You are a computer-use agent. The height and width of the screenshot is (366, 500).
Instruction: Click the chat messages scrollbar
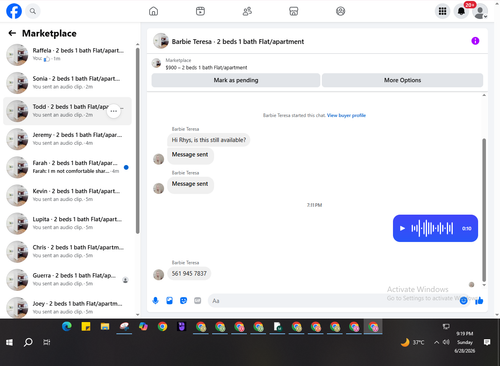click(x=484, y=210)
